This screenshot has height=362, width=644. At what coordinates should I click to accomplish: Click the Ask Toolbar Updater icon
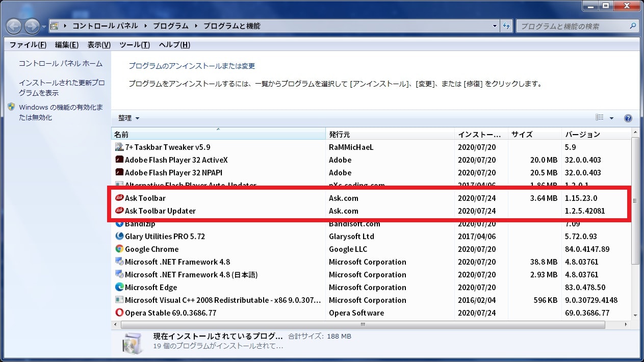pyautogui.click(x=119, y=211)
